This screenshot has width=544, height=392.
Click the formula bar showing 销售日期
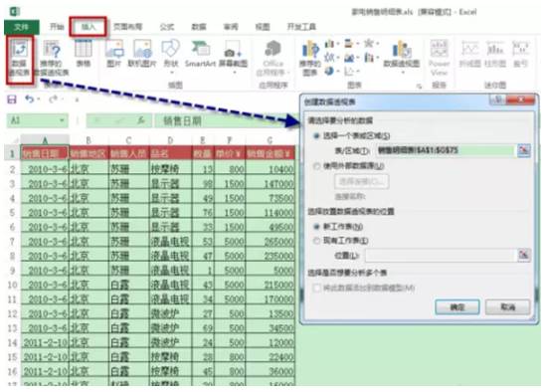tap(226, 120)
